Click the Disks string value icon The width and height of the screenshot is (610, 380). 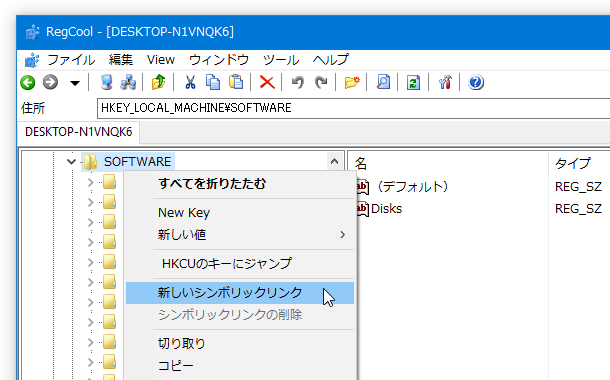[x=362, y=209]
